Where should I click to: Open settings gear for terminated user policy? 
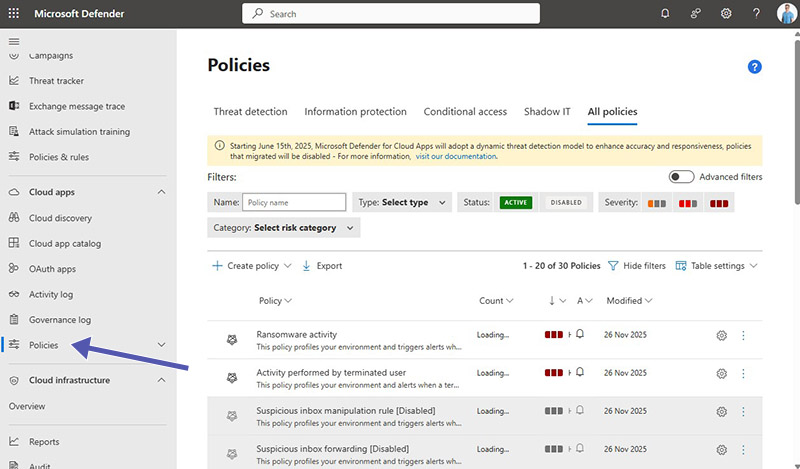pos(721,374)
